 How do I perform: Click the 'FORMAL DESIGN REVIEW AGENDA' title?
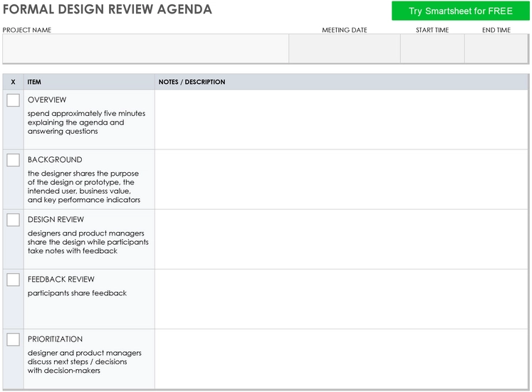click(108, 9)
